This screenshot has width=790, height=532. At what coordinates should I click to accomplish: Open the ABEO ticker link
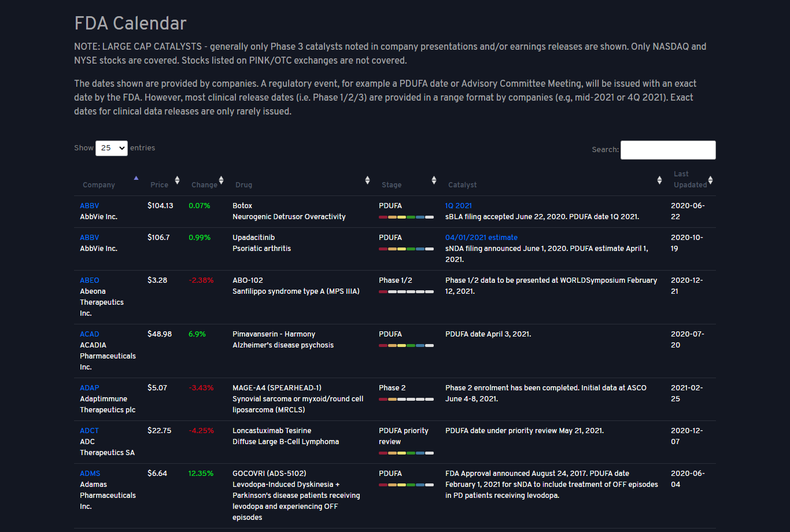click(90, 280)
